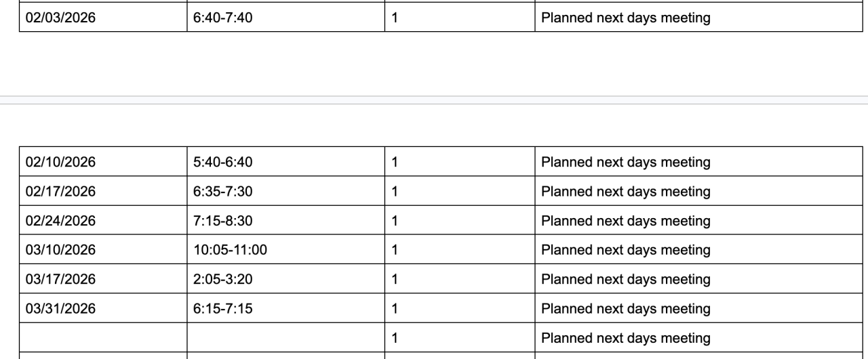This screenshot has width=868, height=359.
Task: Select the 6:40-7:40 time cell
Action: click(x=223, y=18)
